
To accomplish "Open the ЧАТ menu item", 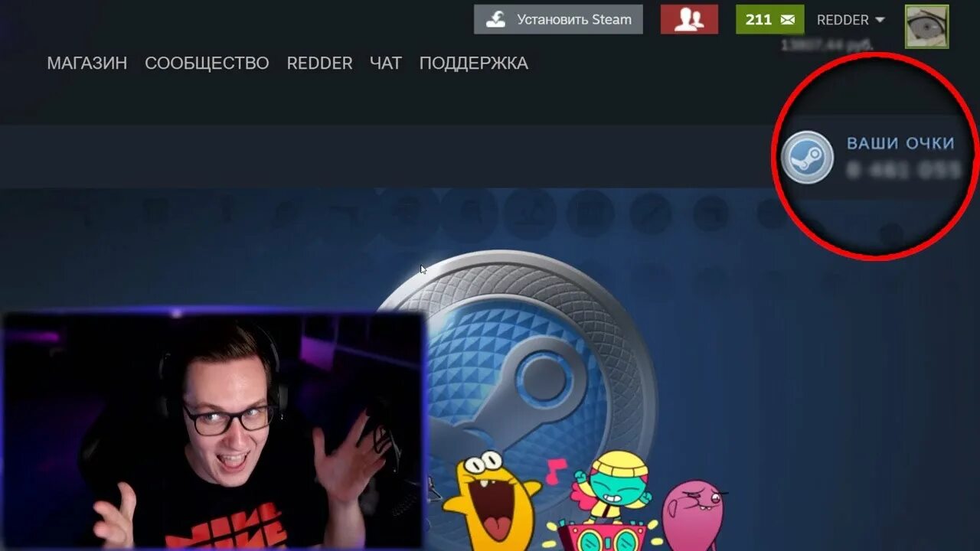I will click(x=385, y=64).
